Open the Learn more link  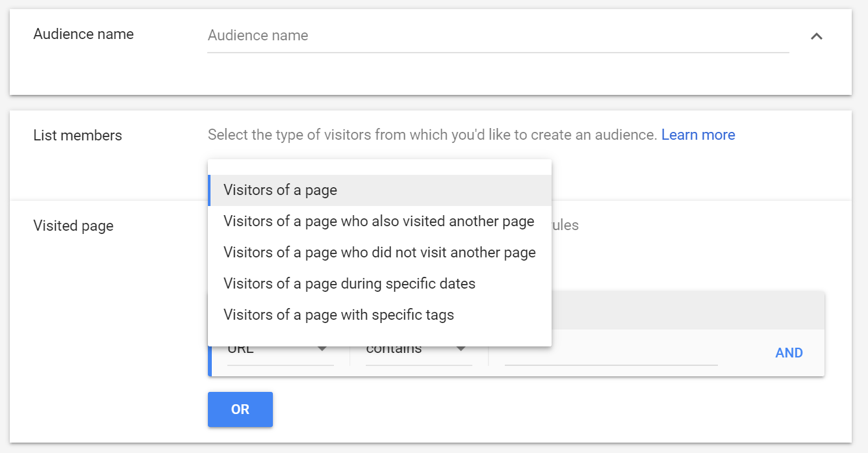click(698, 135)
